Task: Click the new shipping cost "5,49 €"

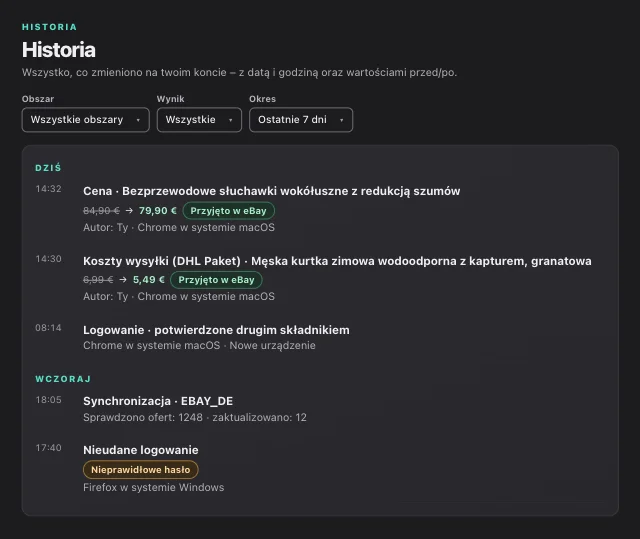Action: click(149, 280)
